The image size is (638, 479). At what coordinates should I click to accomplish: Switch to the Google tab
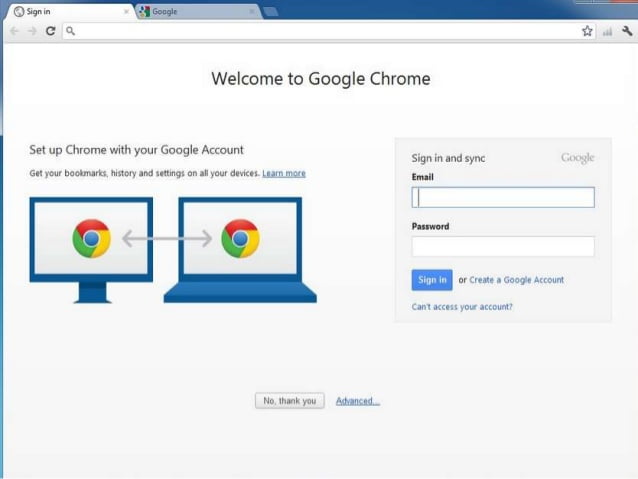198,12
